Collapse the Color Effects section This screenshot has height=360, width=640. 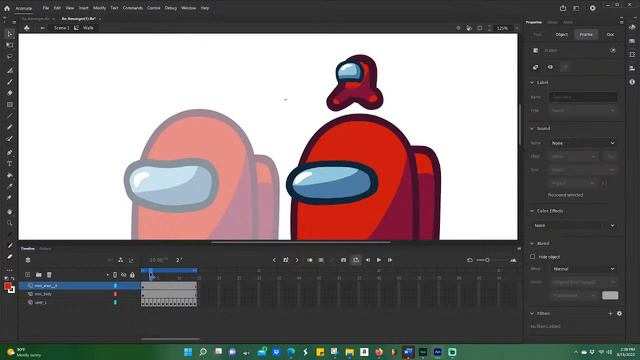coord(532,211)
